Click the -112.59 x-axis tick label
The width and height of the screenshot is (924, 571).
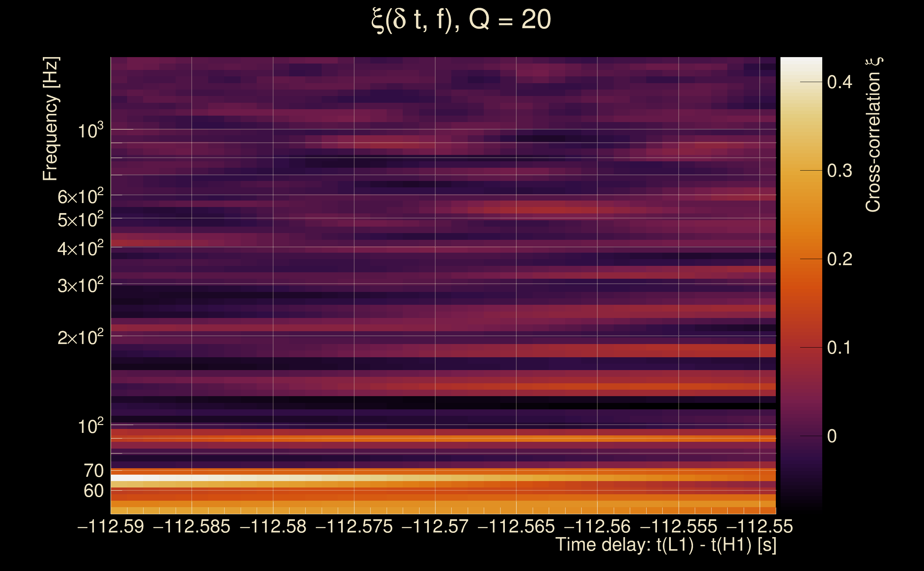110,526
